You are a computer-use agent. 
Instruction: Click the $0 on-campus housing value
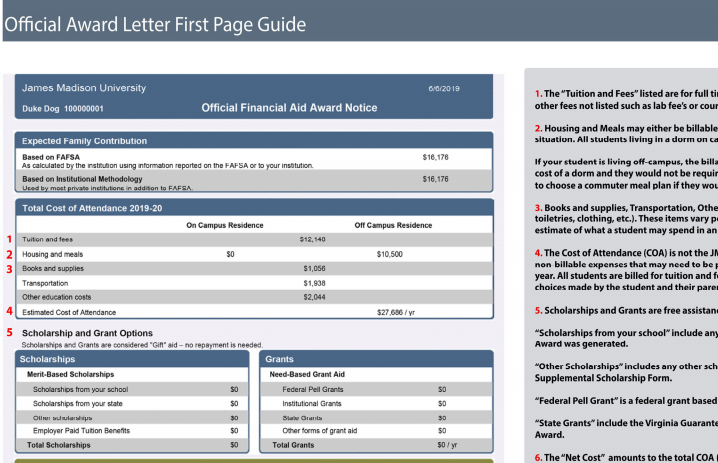[230, 254]
